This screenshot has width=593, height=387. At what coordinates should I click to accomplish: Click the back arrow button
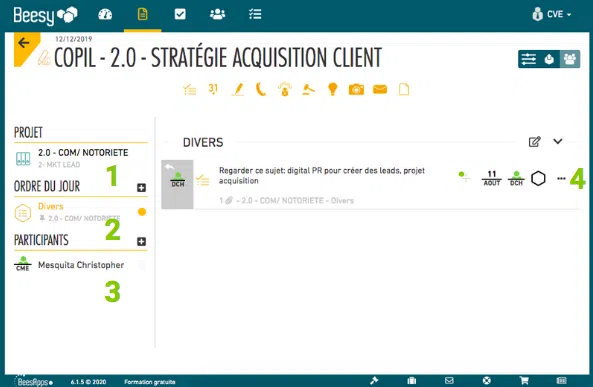click(24, 43)
